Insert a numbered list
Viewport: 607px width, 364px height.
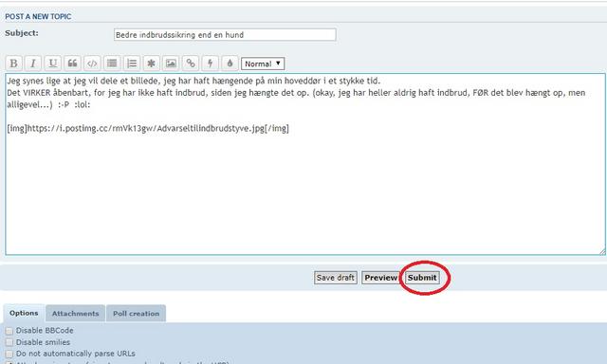pyautogui.click(x=132, y=64)
